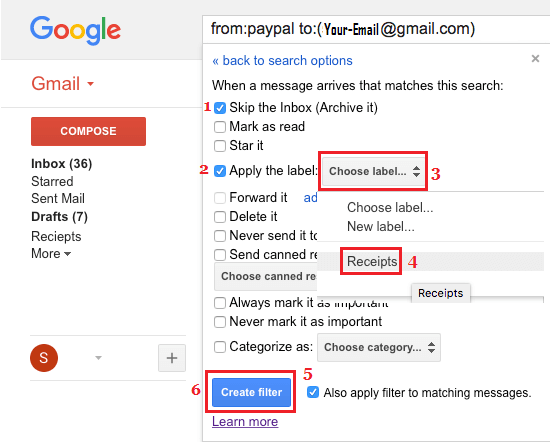550x442 pixels.
Task: Click the search query field
Action: pos(376,29)
